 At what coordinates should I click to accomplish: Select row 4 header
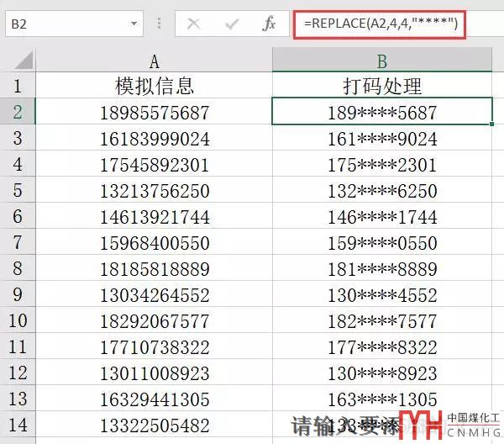18,163
